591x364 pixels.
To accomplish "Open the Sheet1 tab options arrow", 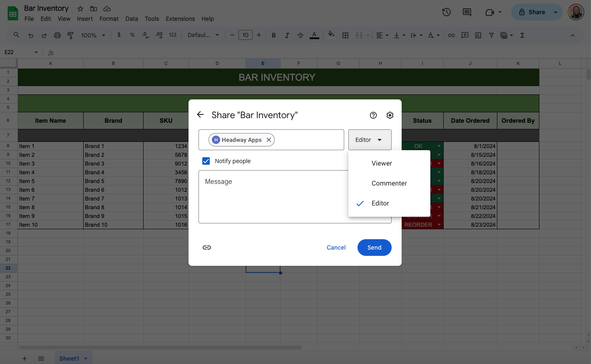I will [86, 359].
